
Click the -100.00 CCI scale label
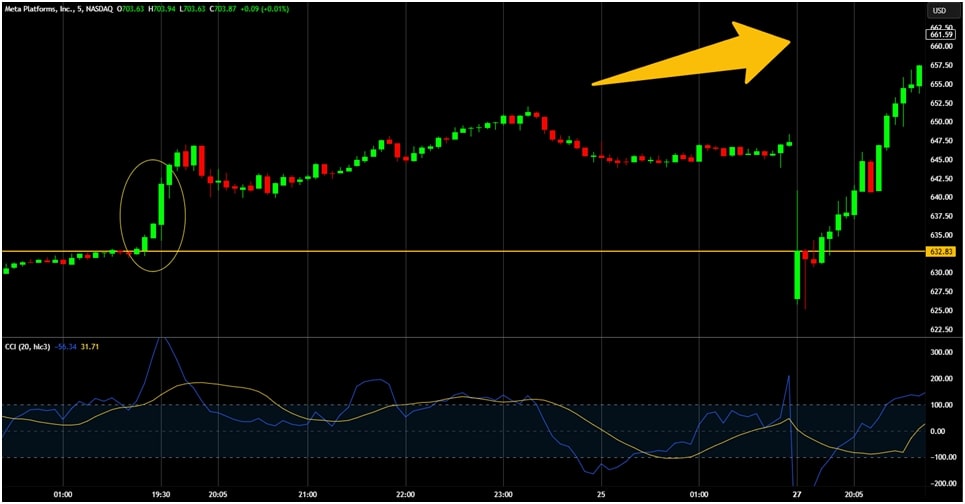pos(939,457)
